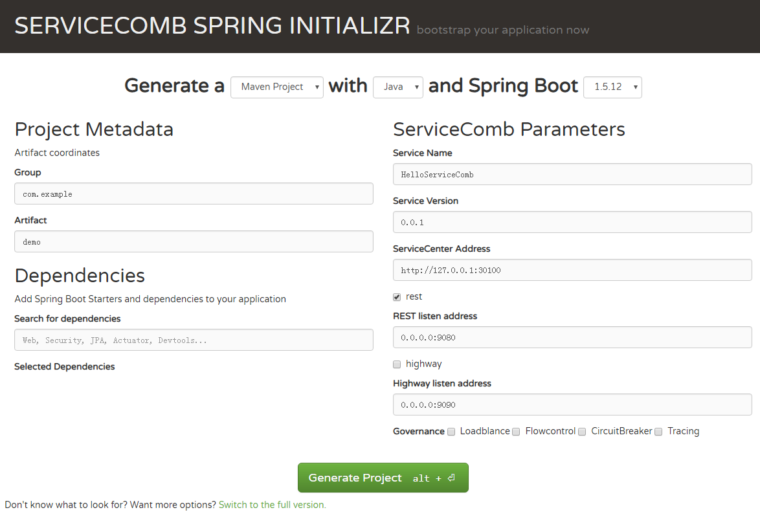Click into the Service Version field
The image size is (760, 532).
coord(572,222)
